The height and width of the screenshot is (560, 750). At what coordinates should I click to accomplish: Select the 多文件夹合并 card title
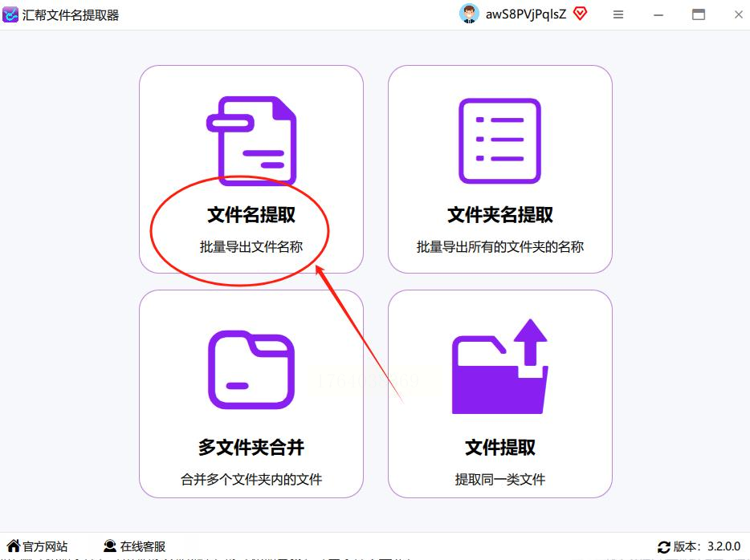pos(251,447)
